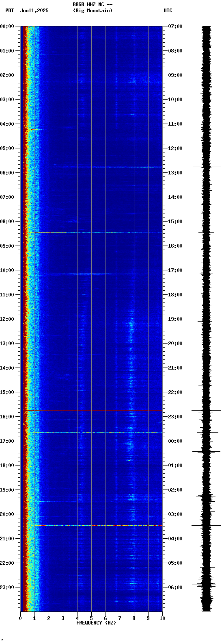The width and height of the screenshot is (224, 644).
Task: Click the 15:00 PDT time label on left axis
Action: pyautogui.click(x=7, y=392)
